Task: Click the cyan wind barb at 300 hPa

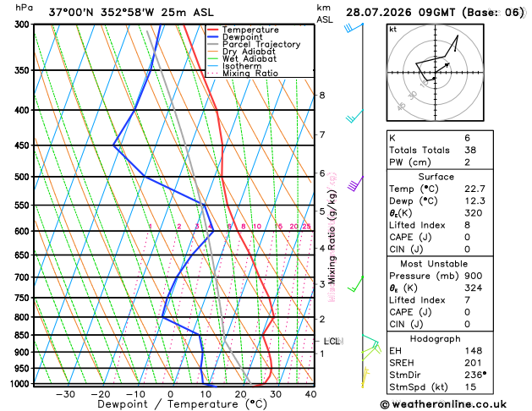Action: (354, 28)
